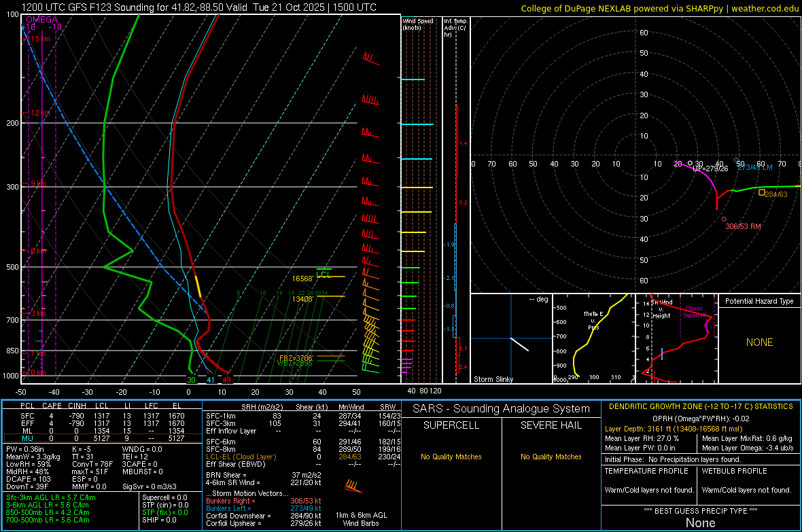Image resolution: width=802 pixels, height=532 pixels.
Task: Click the 'OPRH (Omega*PW*RH): -0.02' line
Action: pos(701,419)
